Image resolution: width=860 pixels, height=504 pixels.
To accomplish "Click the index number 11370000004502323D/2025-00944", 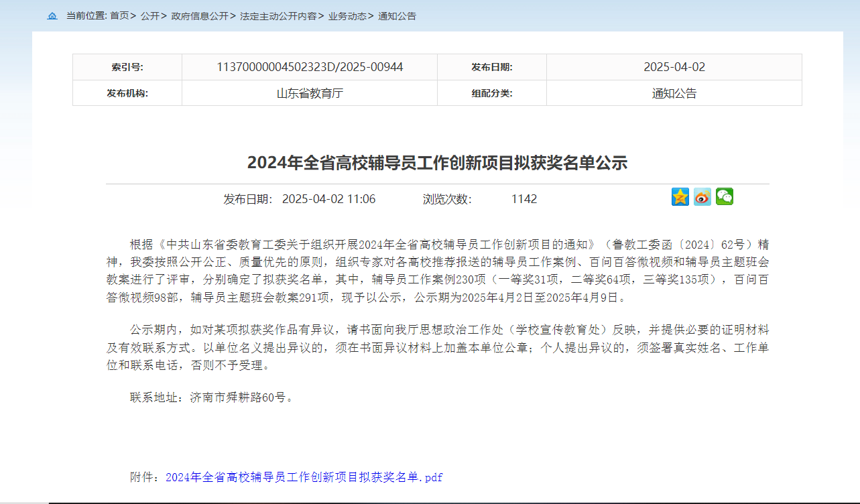I will point(310,67).
